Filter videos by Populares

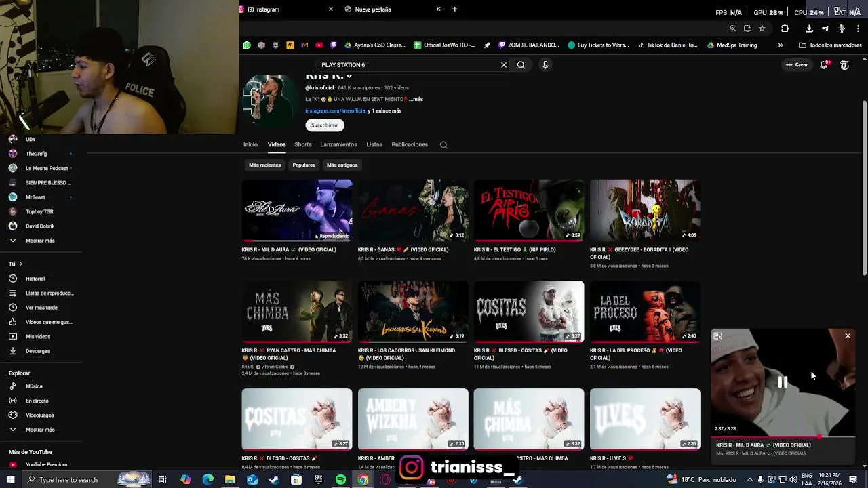304,165
